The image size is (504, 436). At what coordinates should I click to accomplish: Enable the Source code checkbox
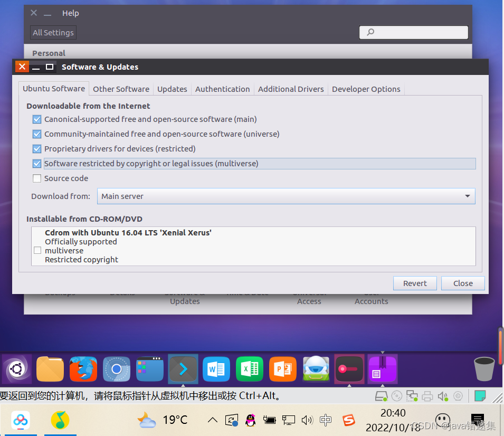coord(36,178)
